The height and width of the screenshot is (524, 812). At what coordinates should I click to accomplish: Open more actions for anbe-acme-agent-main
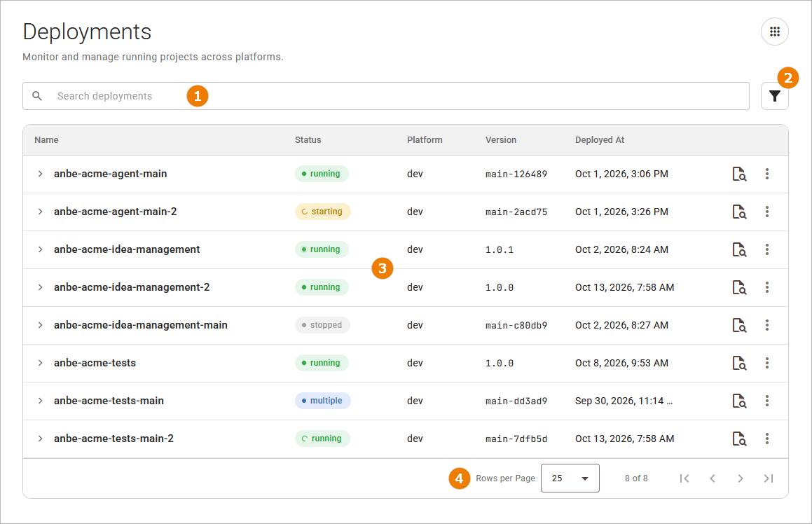[x=767, y=174]
